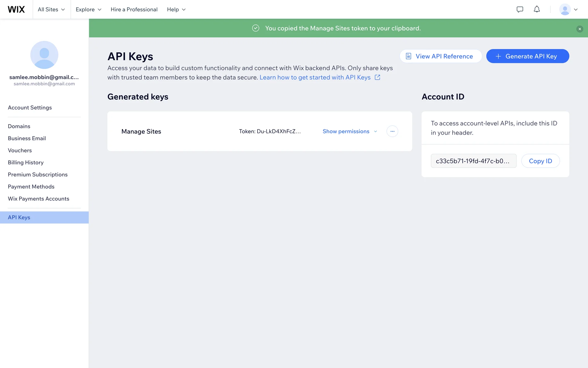The image size is (588, 368).
Task: Select Domains in the sidebar
Action: coord(19,126)
